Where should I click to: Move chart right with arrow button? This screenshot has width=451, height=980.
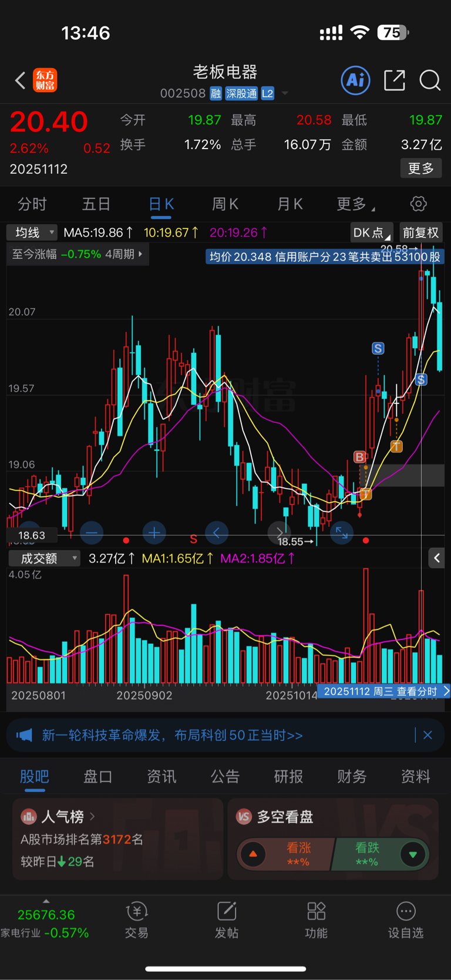[278, 533]
